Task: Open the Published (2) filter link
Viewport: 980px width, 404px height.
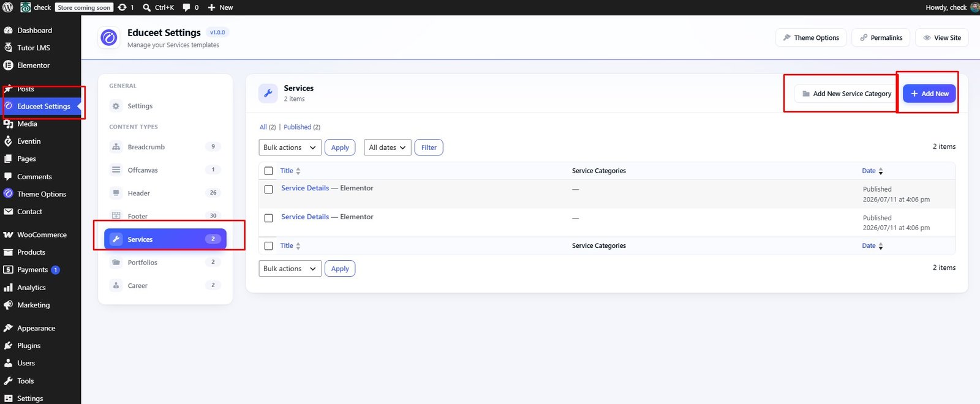Action: tap(302, 127)
